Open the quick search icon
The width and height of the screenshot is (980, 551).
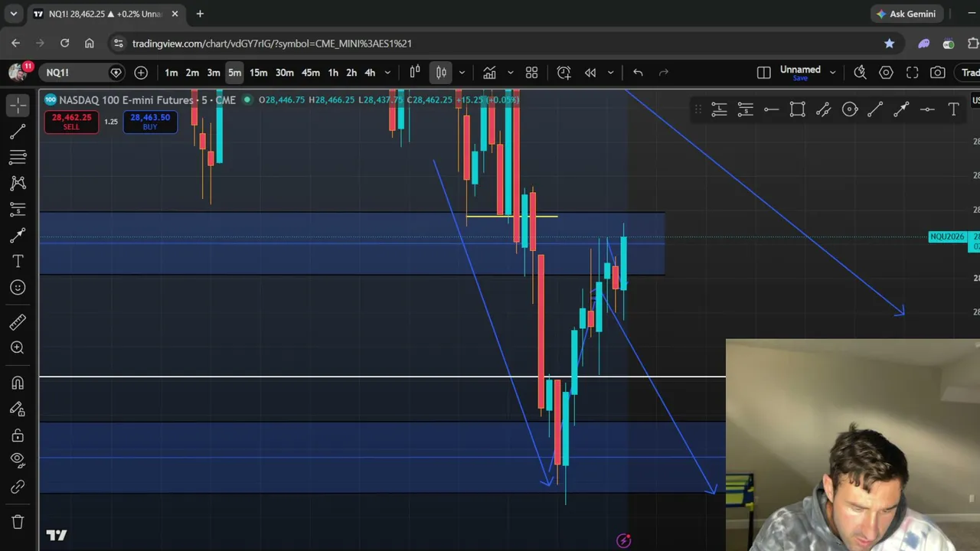point(861,73)
